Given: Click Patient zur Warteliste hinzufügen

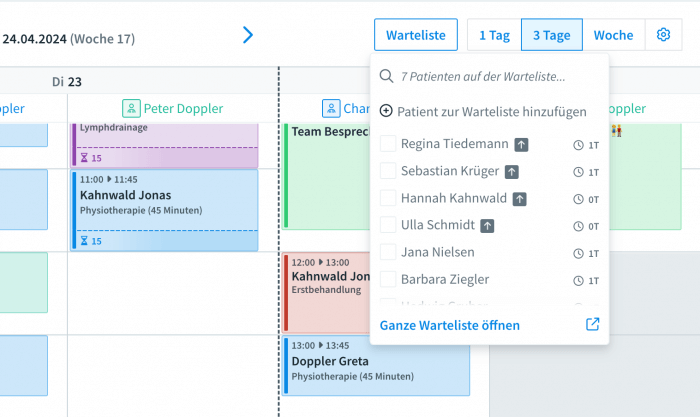Looking at the screenshot, I should coord(484,112).
